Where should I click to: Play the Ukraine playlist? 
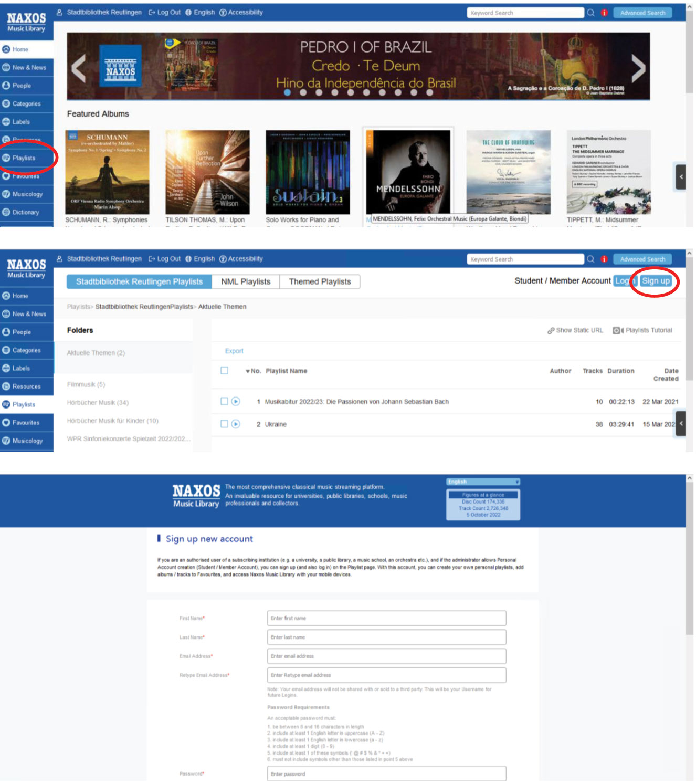(x=236, y=424)
